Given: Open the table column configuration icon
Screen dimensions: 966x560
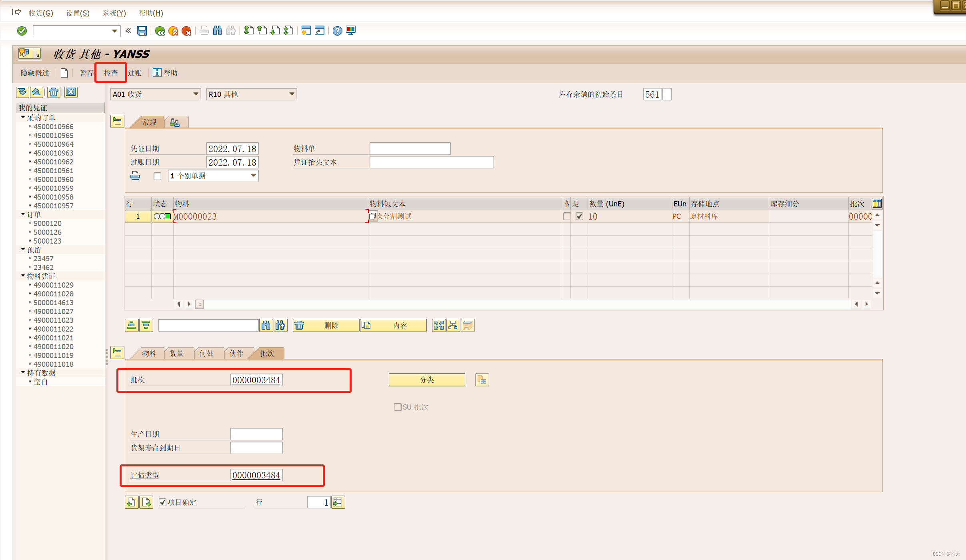Looking at the screenshot, I should click(x=877, y=204).
